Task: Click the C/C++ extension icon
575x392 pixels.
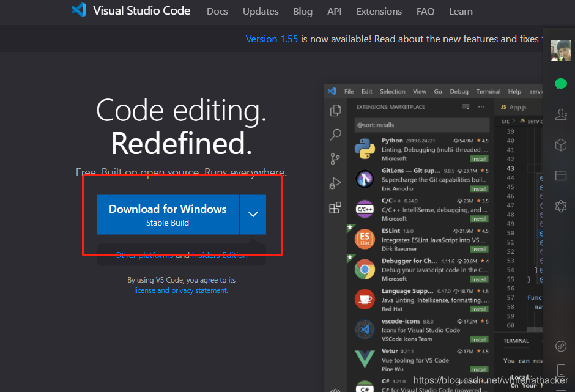Action: (x=365, y=209)
